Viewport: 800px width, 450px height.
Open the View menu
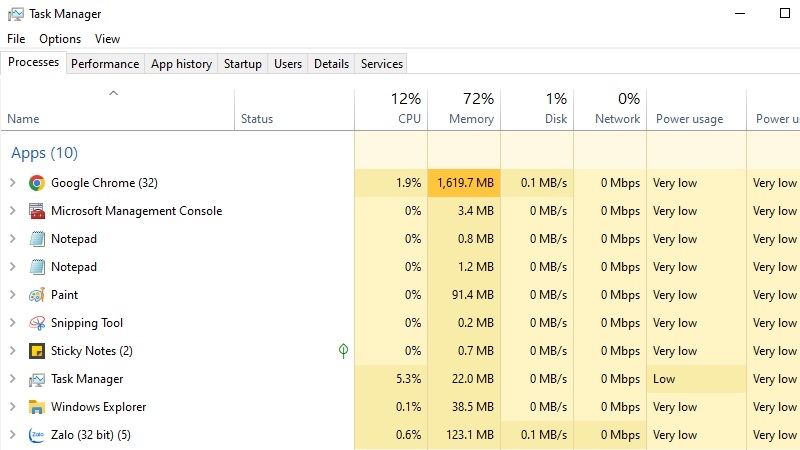point(107,39)
